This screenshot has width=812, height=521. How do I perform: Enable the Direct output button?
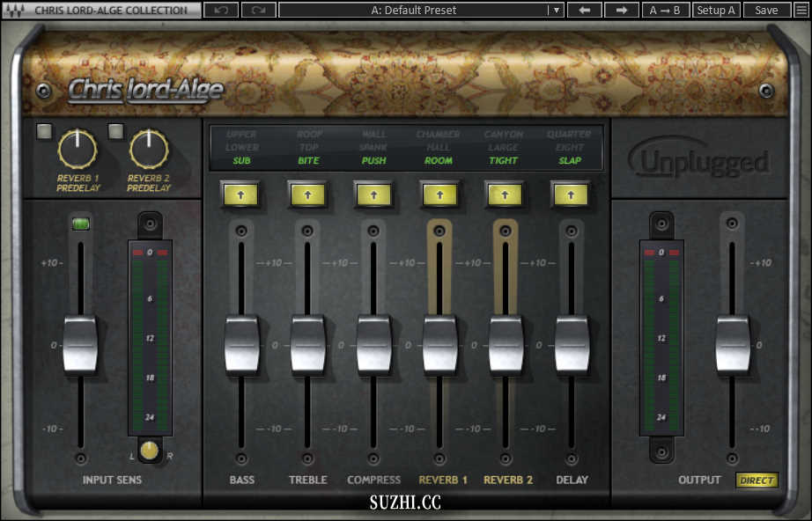click(x=757, y=481)
